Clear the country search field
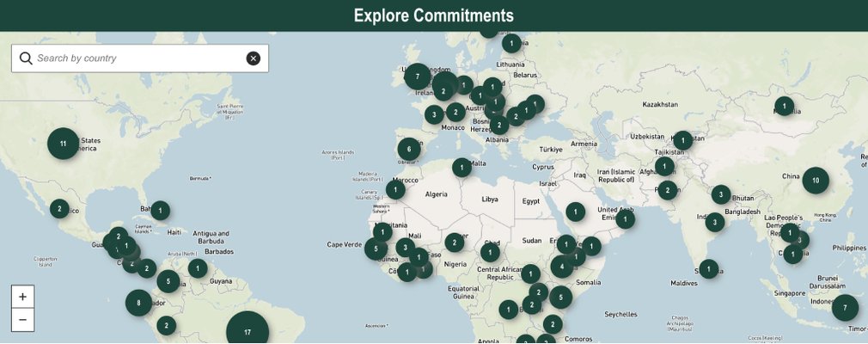Image resolution: width=868 pixels, height=344 pixels. [253, 58]
